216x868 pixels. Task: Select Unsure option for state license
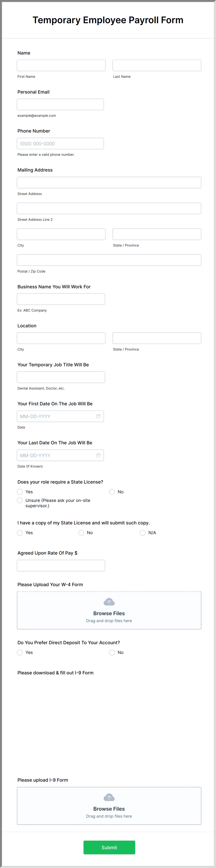coord(20,500)
